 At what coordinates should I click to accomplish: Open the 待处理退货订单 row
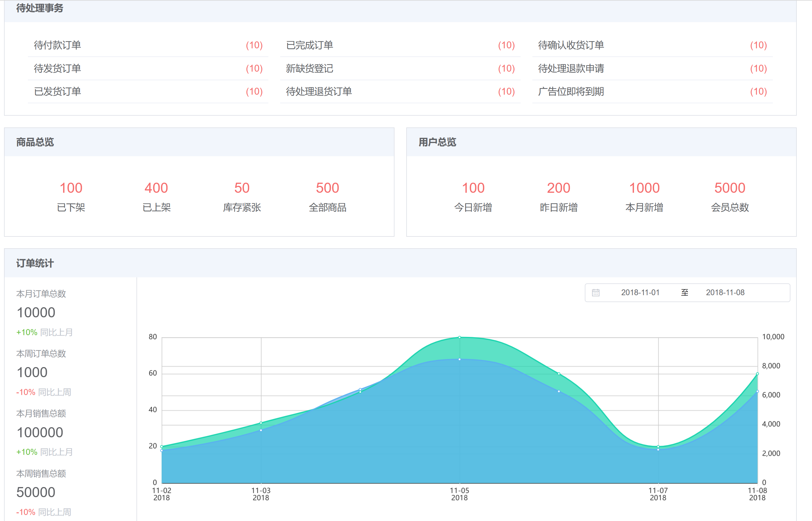pyautogui.click(x=400, y=91)
